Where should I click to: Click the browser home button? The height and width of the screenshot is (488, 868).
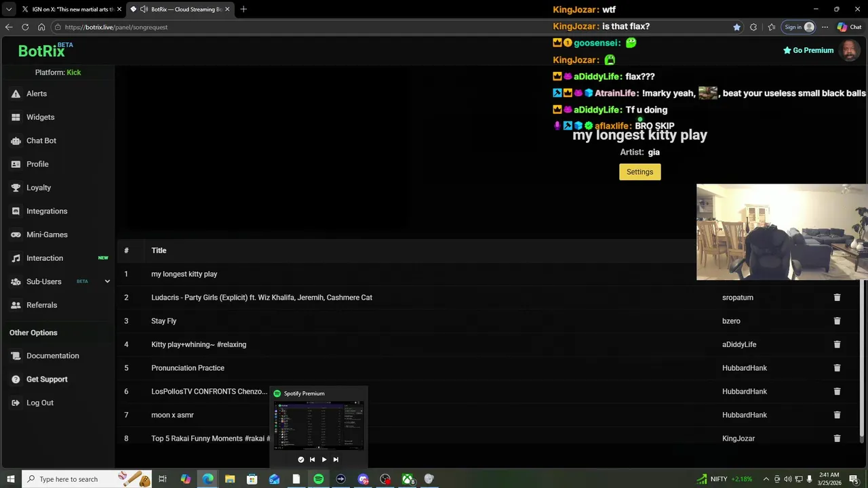coord(41,27)
